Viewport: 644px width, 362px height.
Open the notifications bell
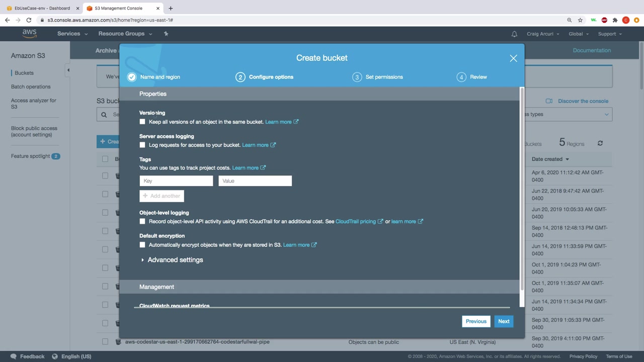tap(514, 34)
